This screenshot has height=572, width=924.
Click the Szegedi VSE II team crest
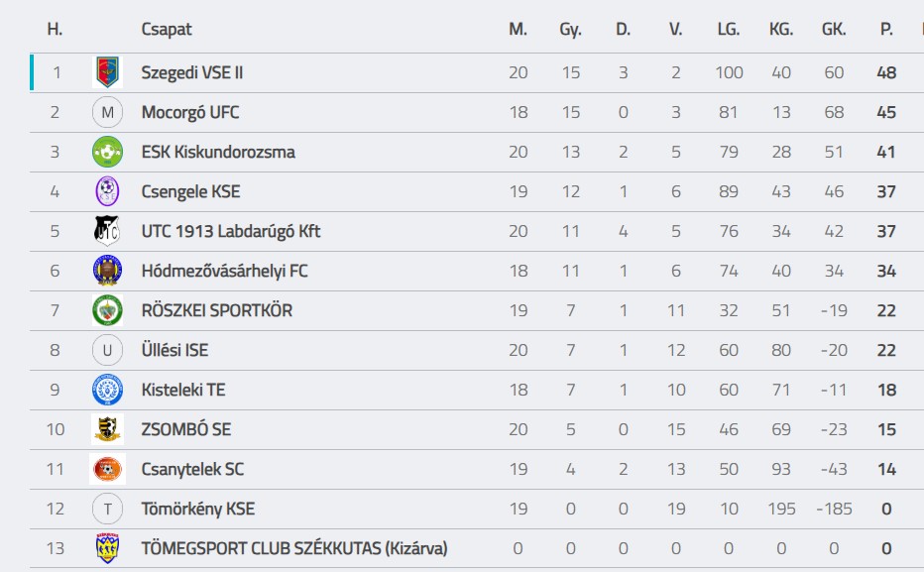tap(107, 72)
